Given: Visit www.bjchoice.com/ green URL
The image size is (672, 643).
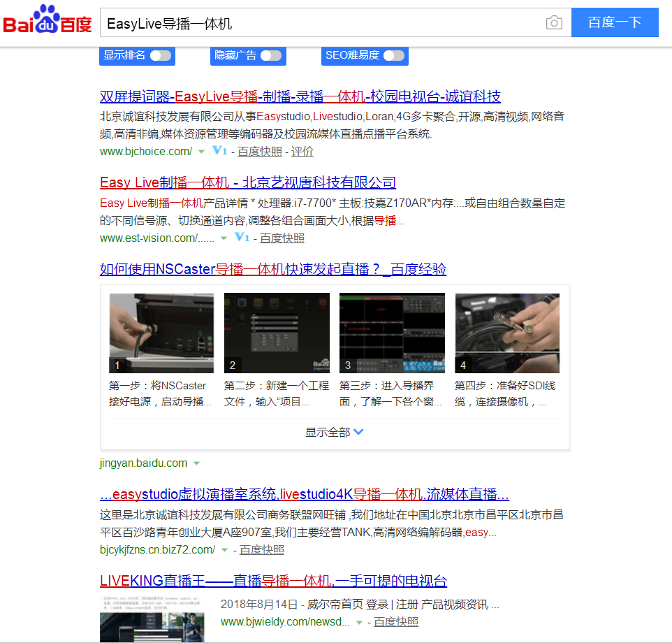Looking at the screenshot, I should tap(146, 152).
